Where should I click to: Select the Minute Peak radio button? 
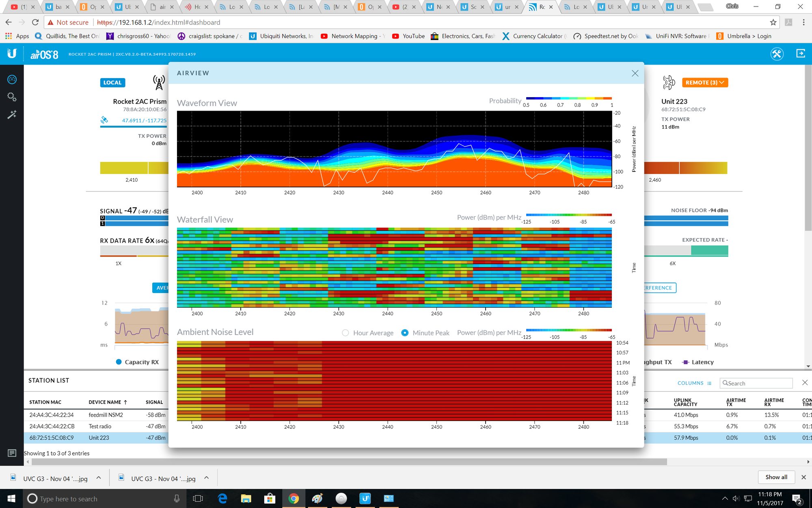[x=405, y=332]
